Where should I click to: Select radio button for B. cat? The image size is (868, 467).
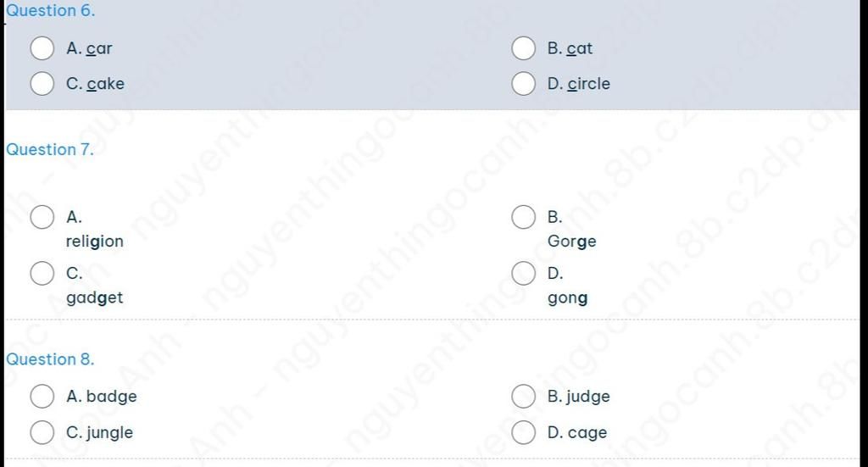point(523,48)
